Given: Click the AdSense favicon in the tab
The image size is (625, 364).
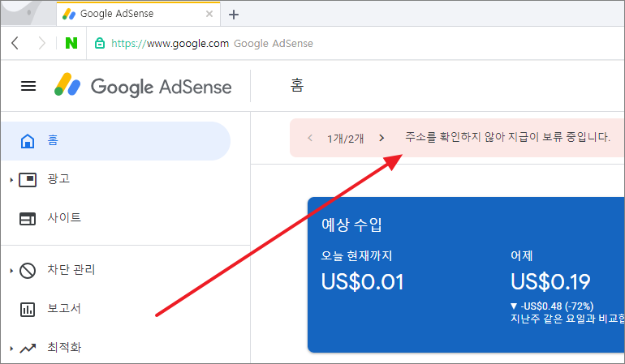Looking at the screenshot, I should [69, 14].
